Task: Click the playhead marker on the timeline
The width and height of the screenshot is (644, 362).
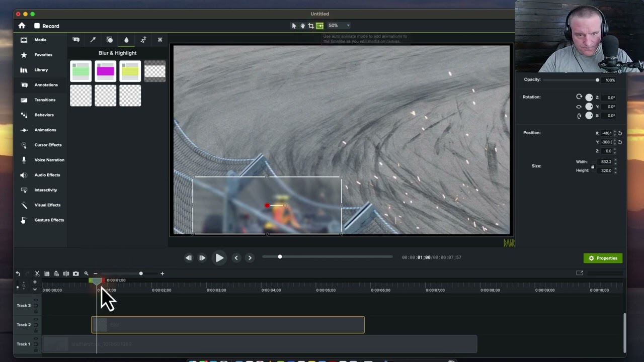Action: [97, 281]
